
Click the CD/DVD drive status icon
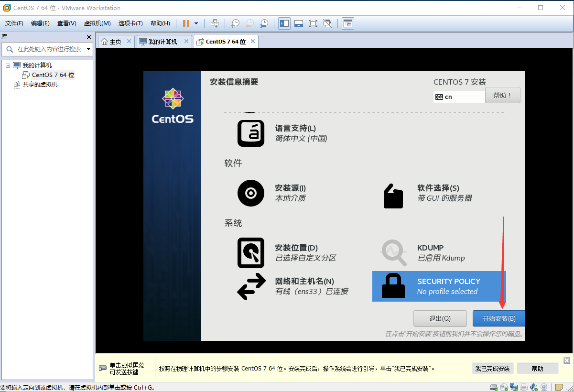pyautogui.click(x=505, y=387)
